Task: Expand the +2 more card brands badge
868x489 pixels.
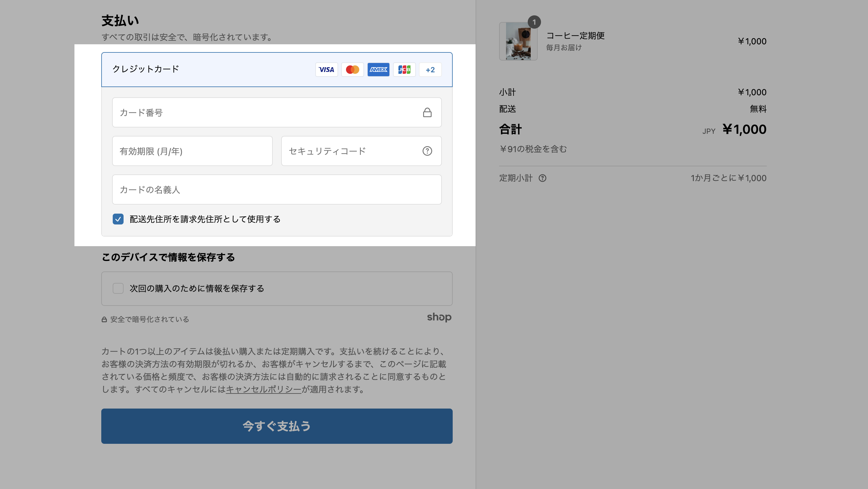Action: pos(430,70)
